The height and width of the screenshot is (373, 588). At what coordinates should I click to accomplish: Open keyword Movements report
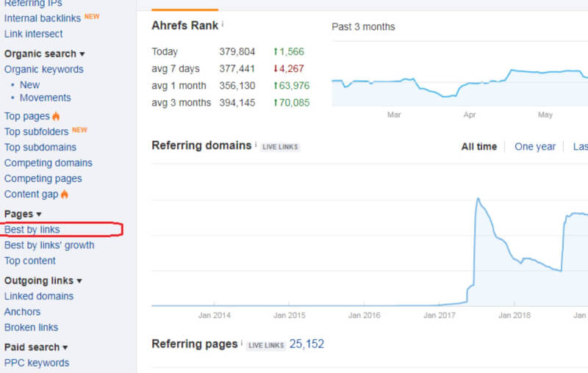(x=46, y=98)
